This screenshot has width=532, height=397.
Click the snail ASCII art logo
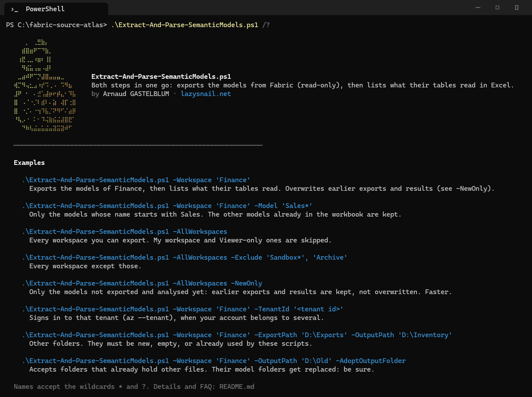click(45, 85)
